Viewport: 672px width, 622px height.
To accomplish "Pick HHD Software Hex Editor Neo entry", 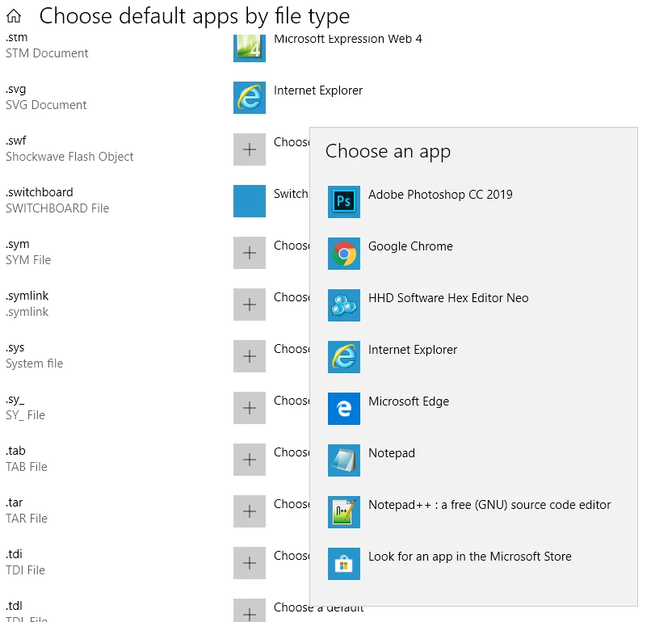I will click(x=448, y=298).
